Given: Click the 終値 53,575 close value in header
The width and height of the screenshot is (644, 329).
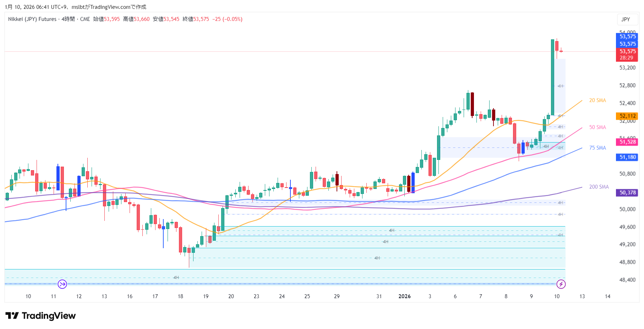Looking at the screenshot, I should click(196, 19).
